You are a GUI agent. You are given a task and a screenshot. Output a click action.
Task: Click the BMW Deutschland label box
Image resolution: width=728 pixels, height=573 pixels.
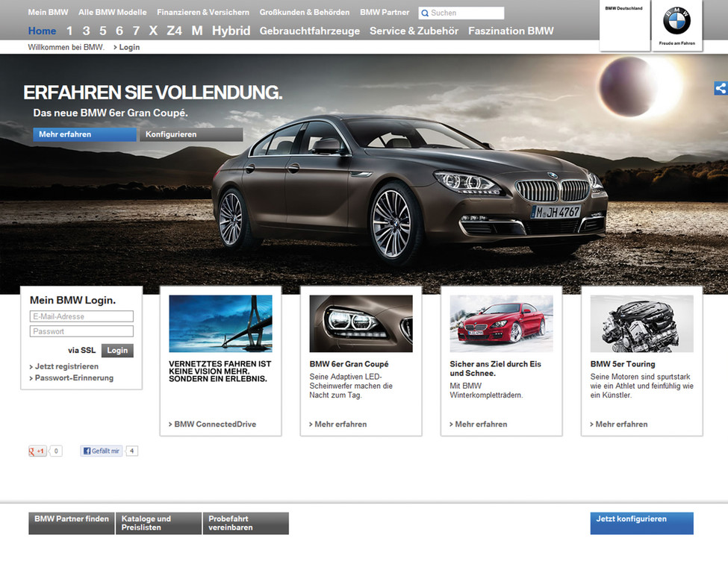click(x=624, y=25)
